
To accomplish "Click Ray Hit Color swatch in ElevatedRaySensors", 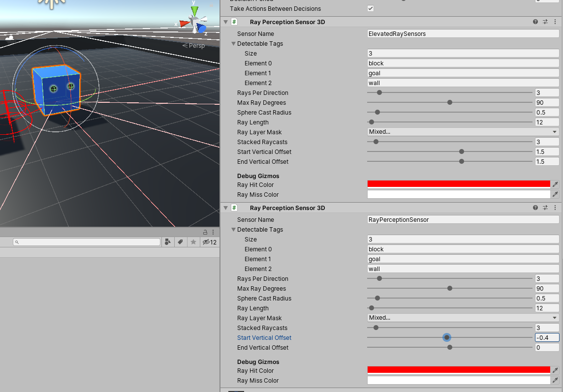I will (x=459, y=184).
